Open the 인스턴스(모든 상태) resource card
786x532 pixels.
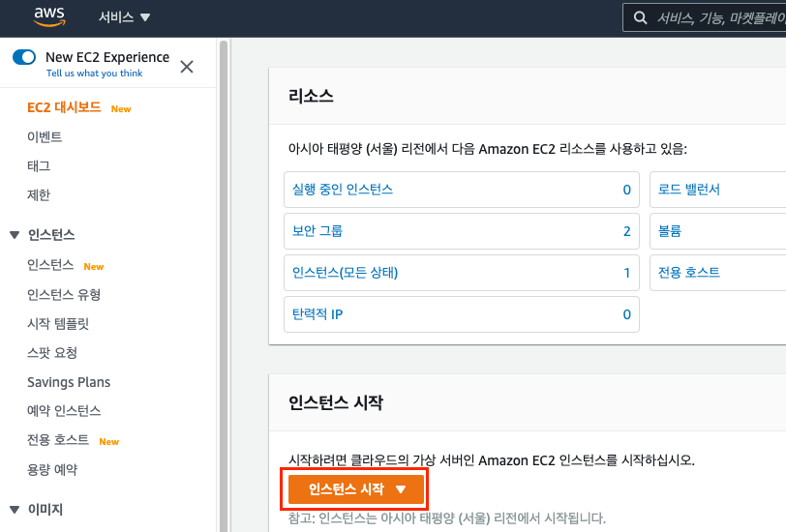click(462, 273)
